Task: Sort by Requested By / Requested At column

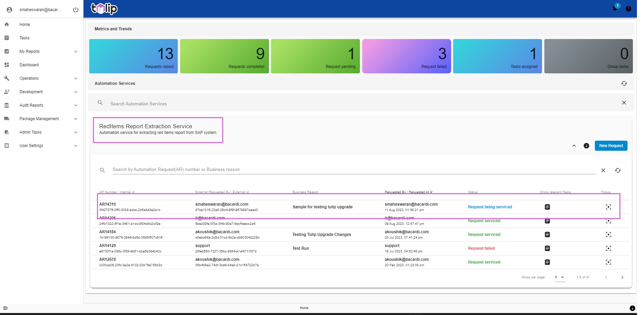Action: pos(408,192)
